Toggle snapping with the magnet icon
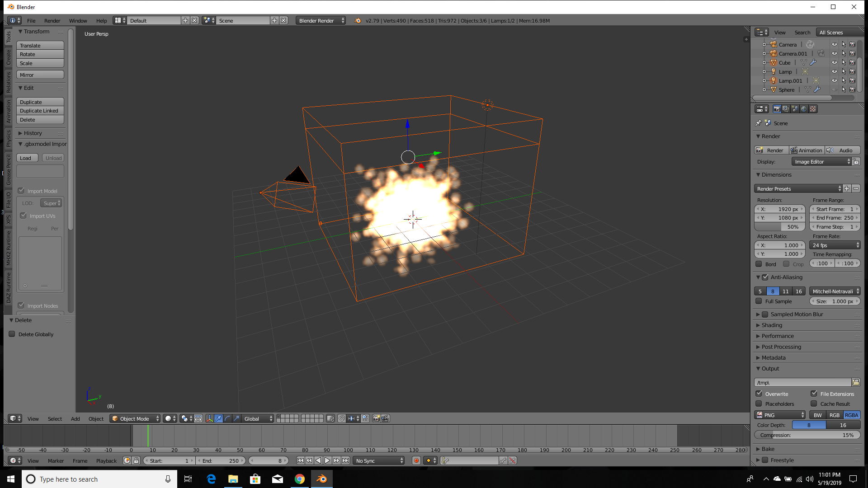 click(x=342, y=419)
